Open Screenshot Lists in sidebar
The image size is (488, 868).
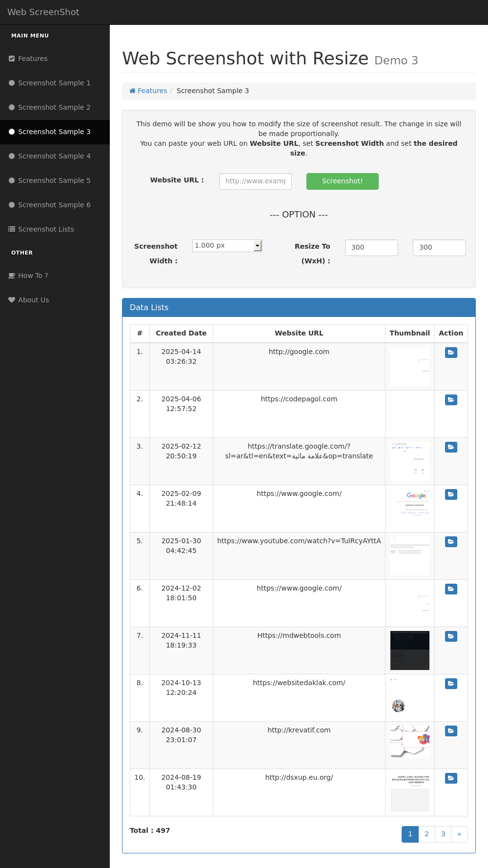coord(46,229)
